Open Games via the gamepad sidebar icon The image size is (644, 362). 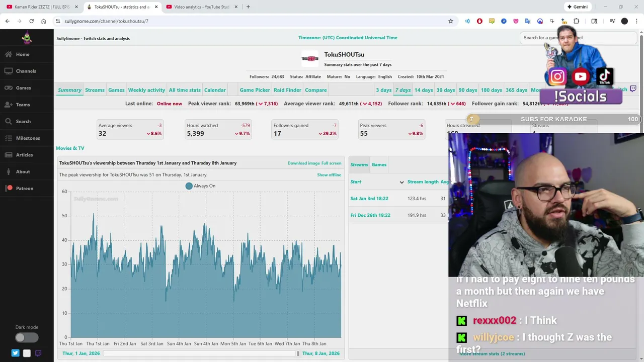pos(9,87)
